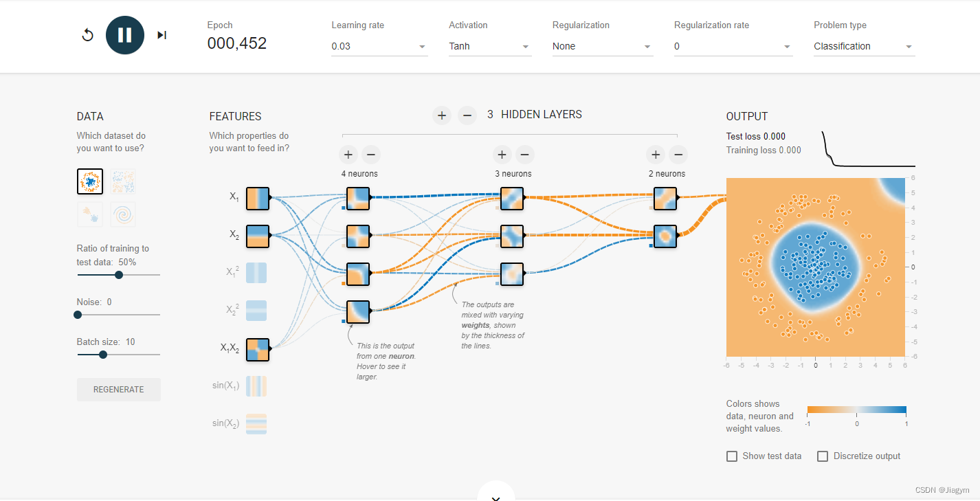Click the Regenerate button
The image size is (980, 501).
pyautogui.click(x=119, y=390)
